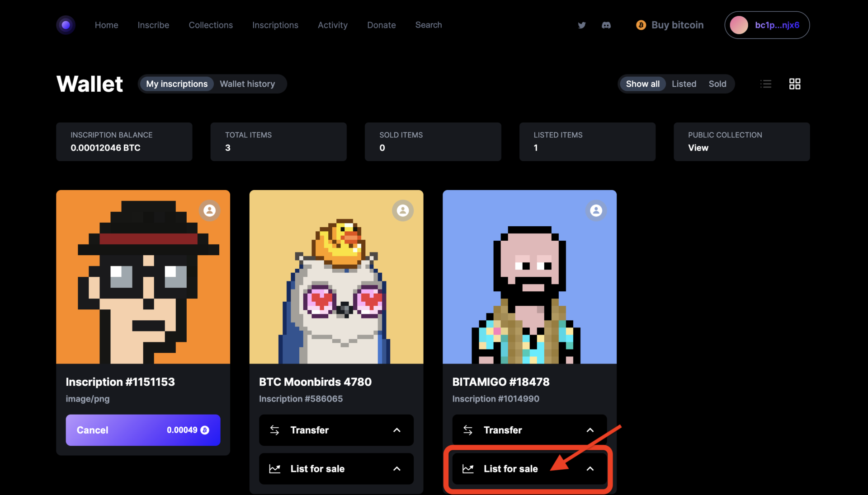868x495 pixels.
Task: Click Sold Items stat card
Action: tap(433, 142)
